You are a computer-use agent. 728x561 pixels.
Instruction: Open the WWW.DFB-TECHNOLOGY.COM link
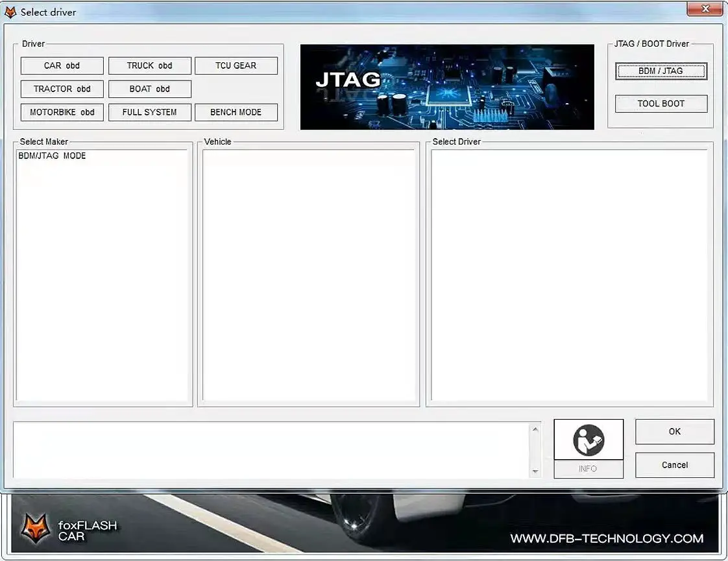point(607,538)
